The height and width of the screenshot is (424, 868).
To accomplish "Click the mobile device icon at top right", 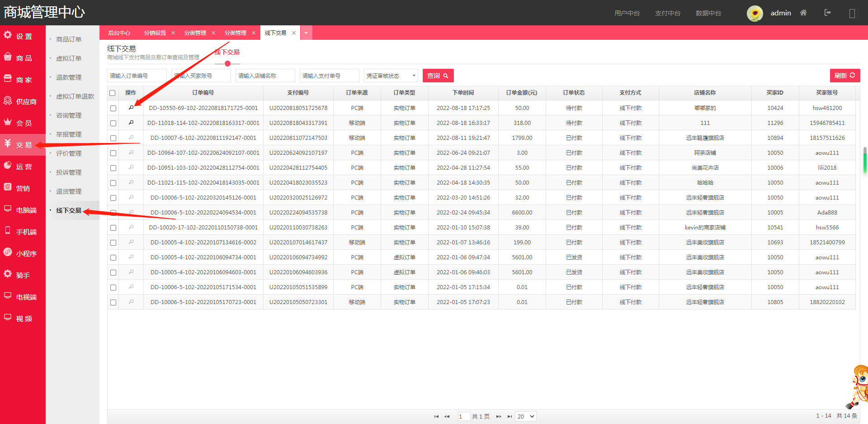I will (x=852, y=13).
